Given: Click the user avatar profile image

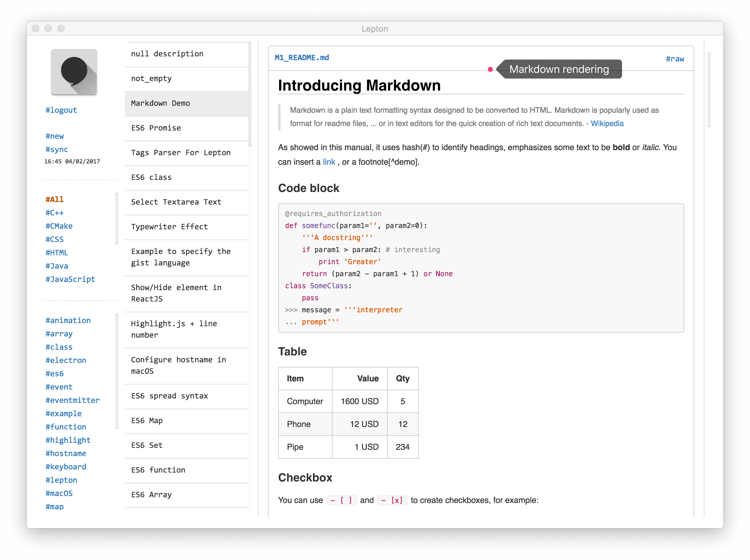Looking at the screenshot, I should pos(74,72).
